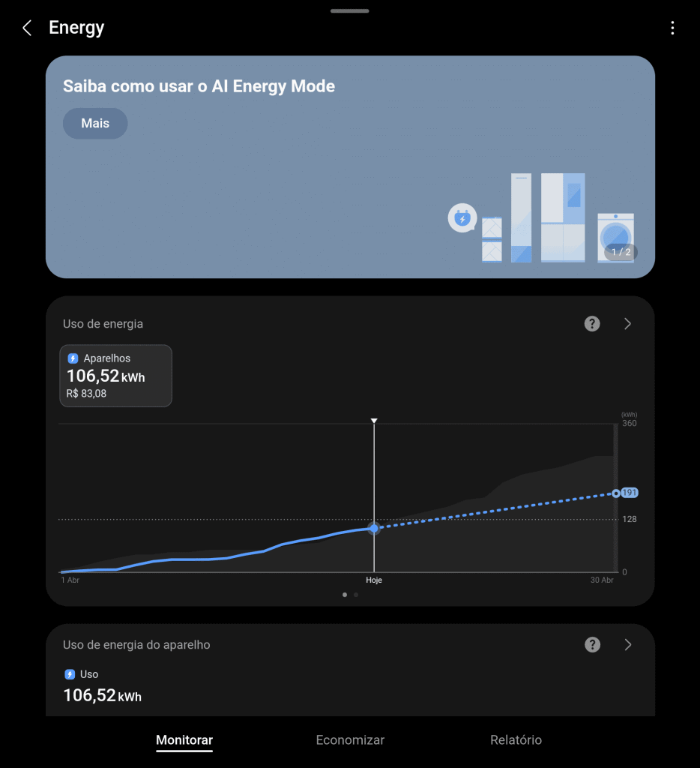This screenshot has height=768, width=700.
Task: Tap the AI Energy Mode banner
Action: click(x=350, y=165)
